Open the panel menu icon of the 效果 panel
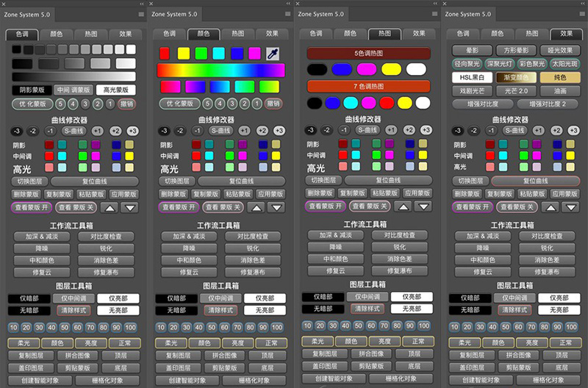This screenshot has width=588, height=388. [582, 14]
